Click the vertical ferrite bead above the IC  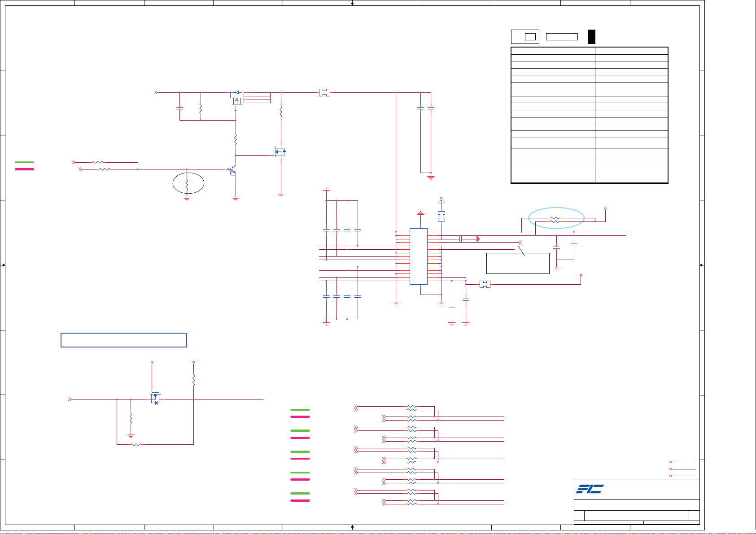pos(441,217)
